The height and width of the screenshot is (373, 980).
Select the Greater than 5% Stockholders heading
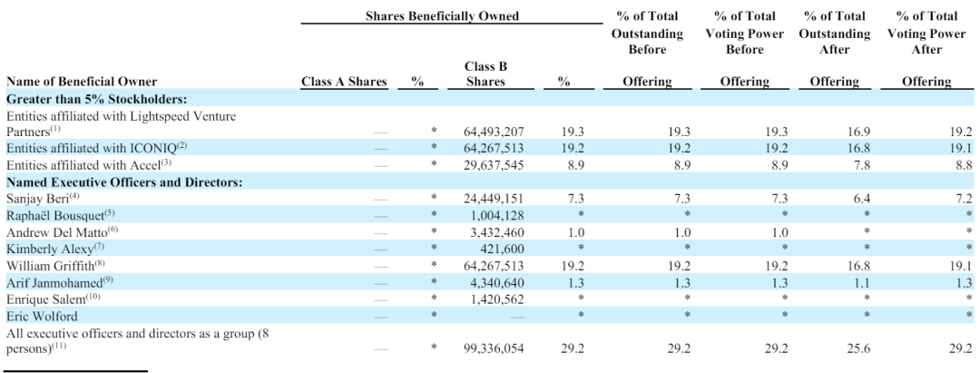97,99
